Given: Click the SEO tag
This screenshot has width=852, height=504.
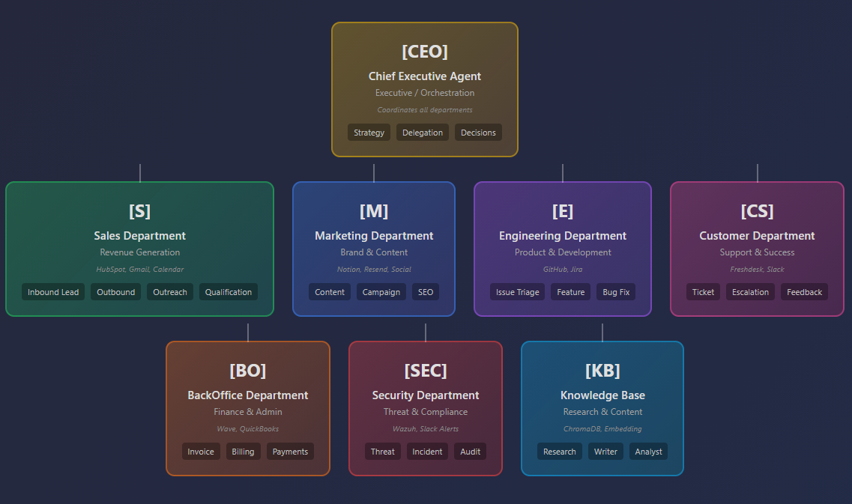Looking at the screenshot, I should pos(426,292).
